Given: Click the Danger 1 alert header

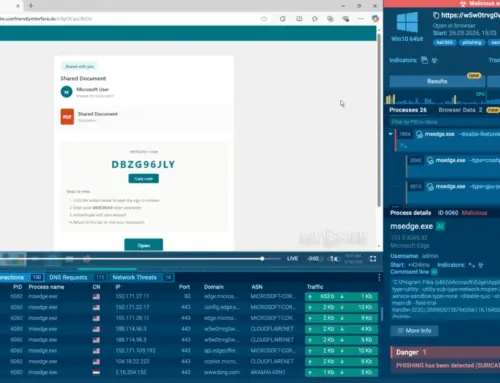Looking at the screenshot, I should [445, 352].
